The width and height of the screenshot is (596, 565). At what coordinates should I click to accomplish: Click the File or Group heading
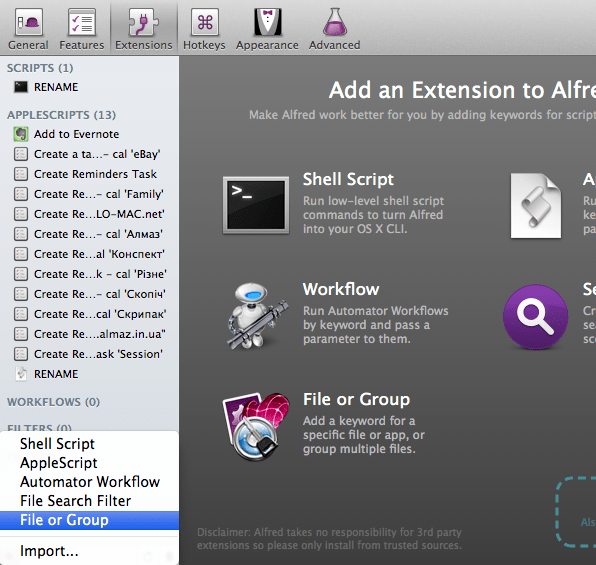coord(357,400)
